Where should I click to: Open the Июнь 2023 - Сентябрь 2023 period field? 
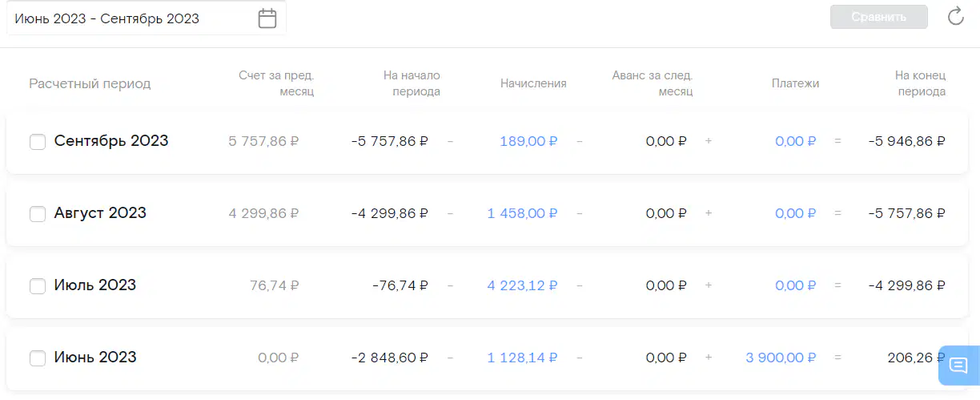147,18
